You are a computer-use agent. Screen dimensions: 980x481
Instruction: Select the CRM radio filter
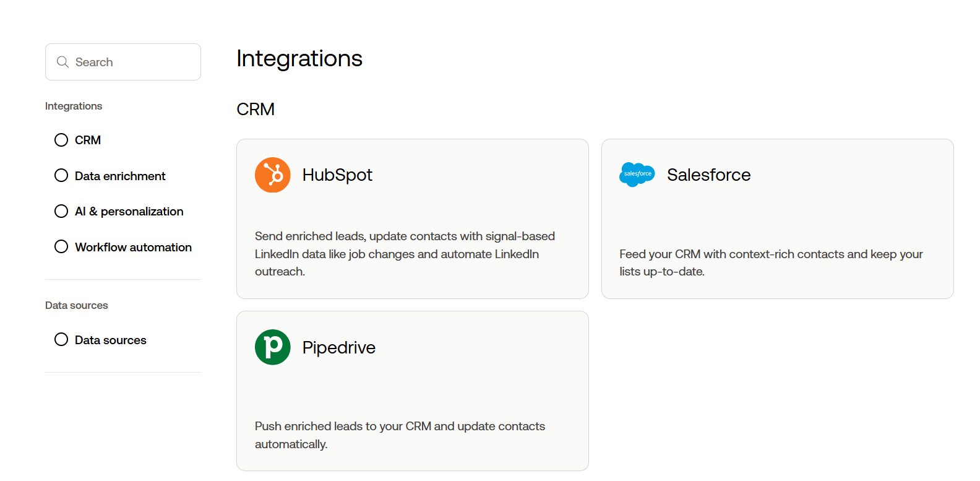tap(61, 140)
